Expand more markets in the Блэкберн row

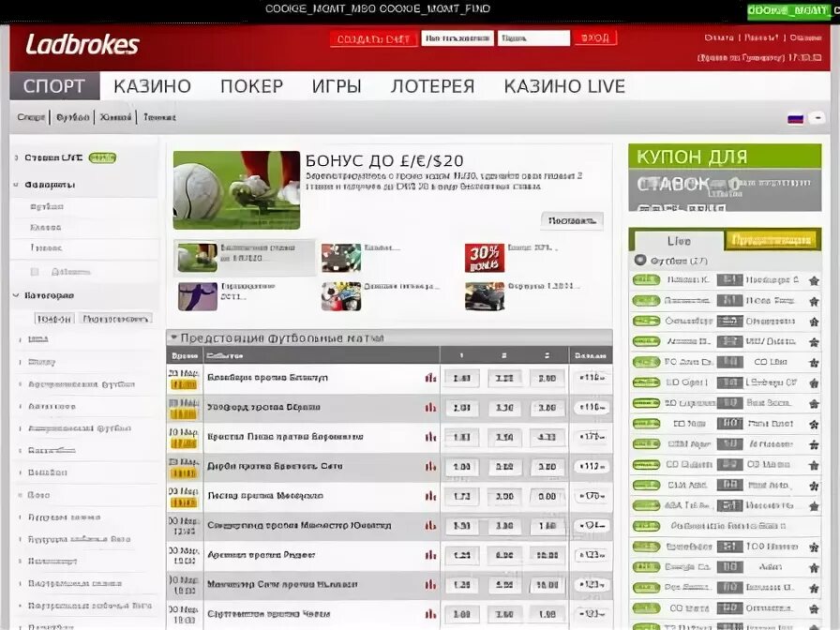(x=592, y=378)
